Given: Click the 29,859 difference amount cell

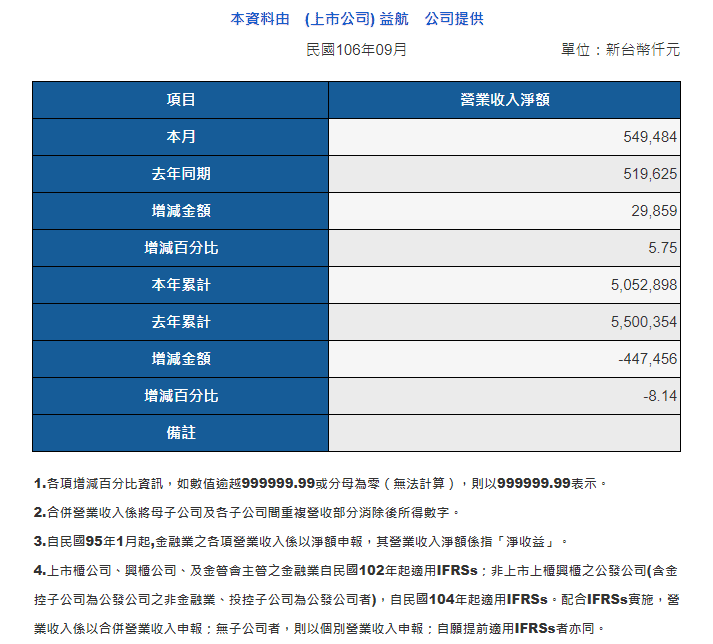Looking at the screenshot, I should (653, 211).
